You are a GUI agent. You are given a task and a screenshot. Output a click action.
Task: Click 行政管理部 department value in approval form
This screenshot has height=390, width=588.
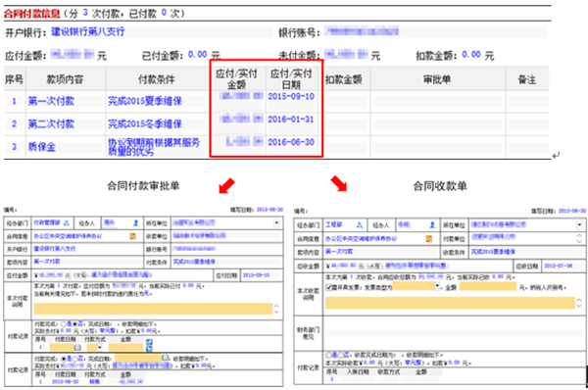point(47,222)
